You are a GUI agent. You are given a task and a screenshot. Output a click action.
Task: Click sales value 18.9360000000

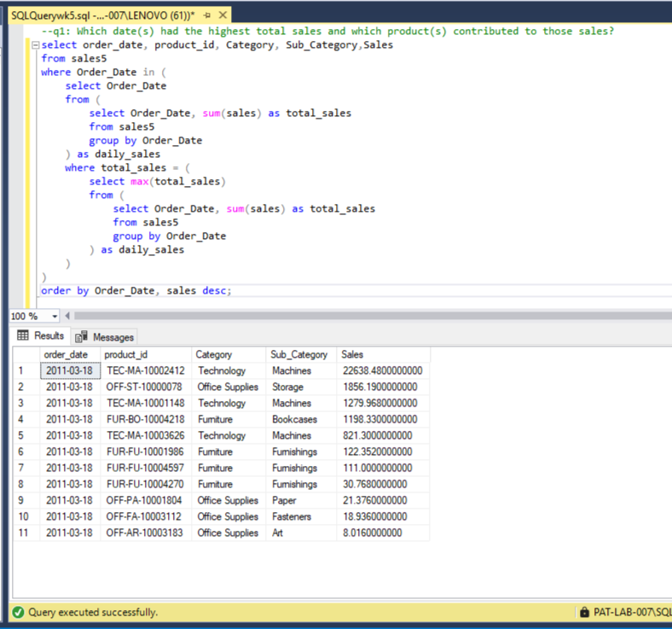point(383,516)
